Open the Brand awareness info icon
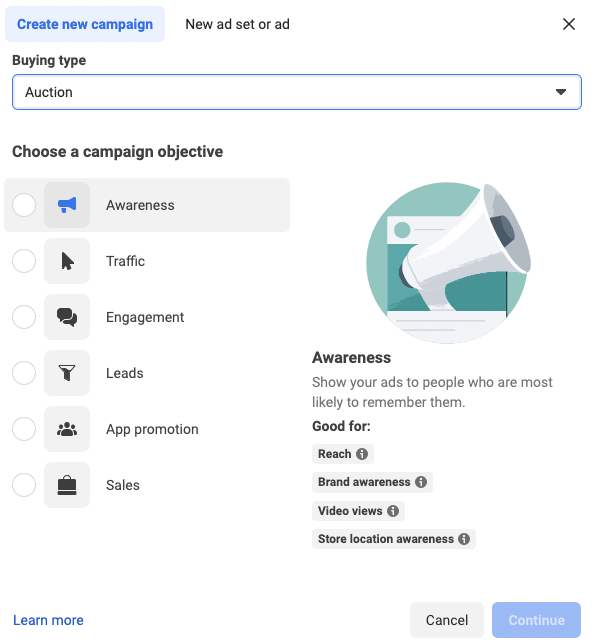Viewport: 593px width, 643px height. (421, 482)
